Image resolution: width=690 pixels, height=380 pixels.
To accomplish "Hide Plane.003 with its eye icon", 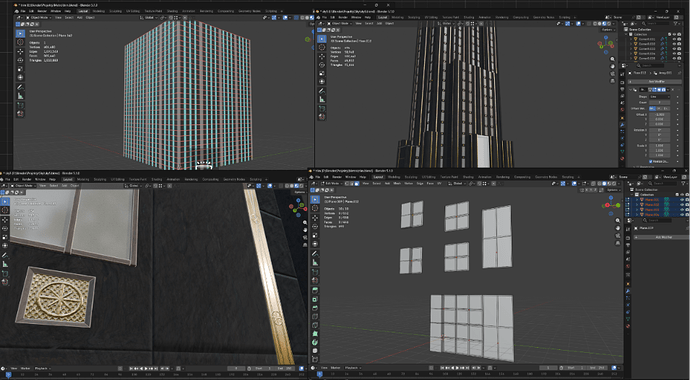I will 682,210.
